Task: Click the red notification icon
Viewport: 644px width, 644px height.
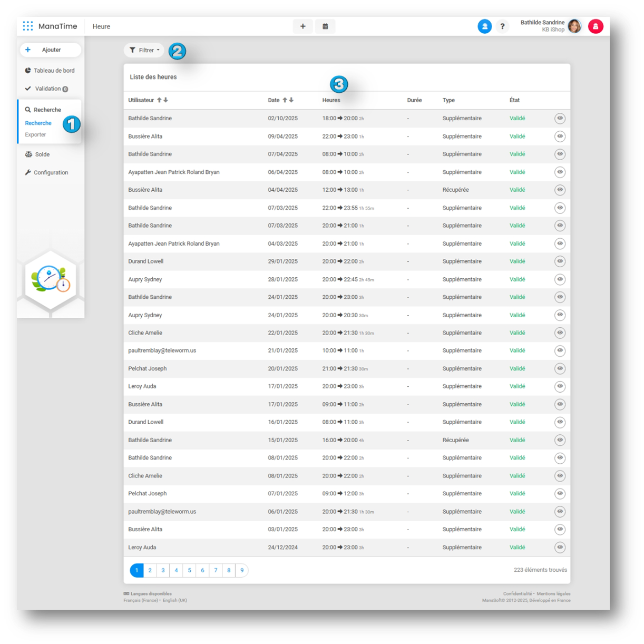Action: pos(596,26)
